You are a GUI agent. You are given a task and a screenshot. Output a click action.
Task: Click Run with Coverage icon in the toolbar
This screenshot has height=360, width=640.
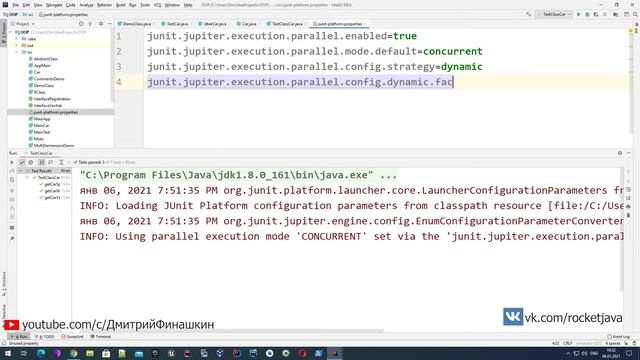tap(596, 14)
